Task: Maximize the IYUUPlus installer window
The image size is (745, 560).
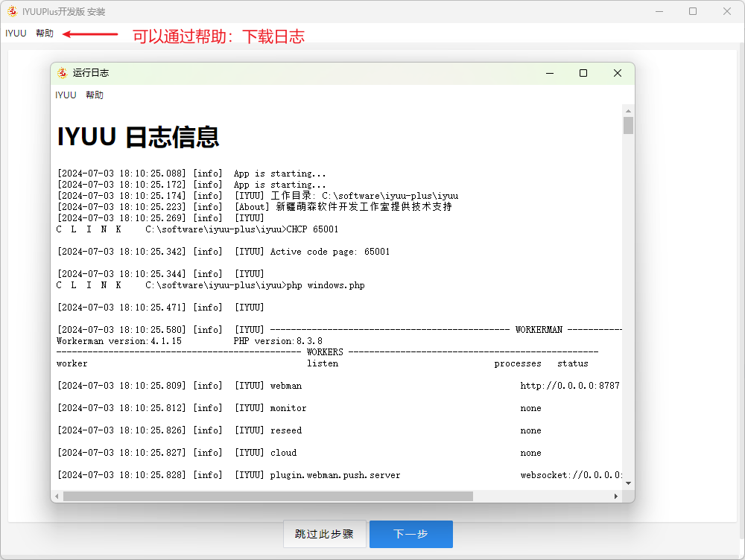Action: click(693, 11)
